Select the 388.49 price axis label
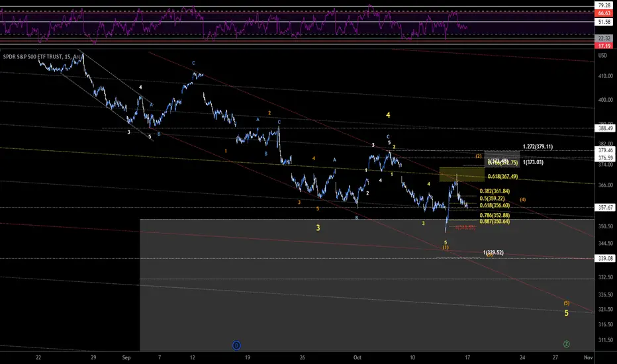 (605, 128)
